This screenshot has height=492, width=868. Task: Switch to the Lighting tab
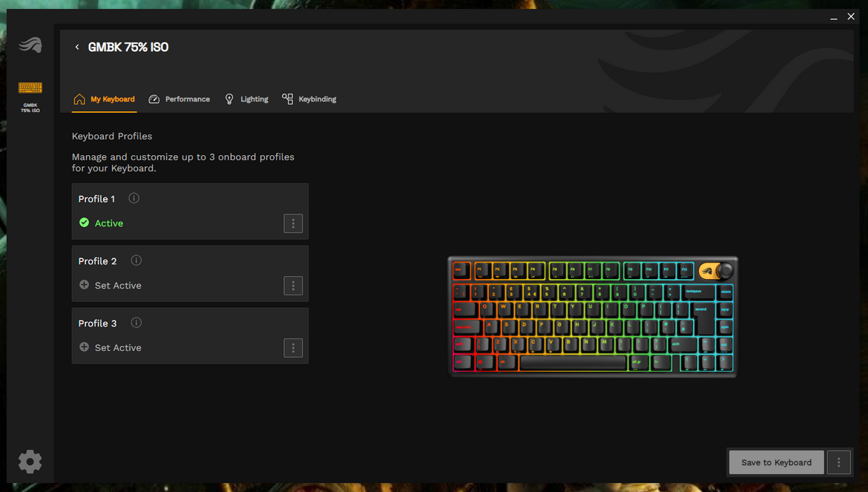point(246,99)
